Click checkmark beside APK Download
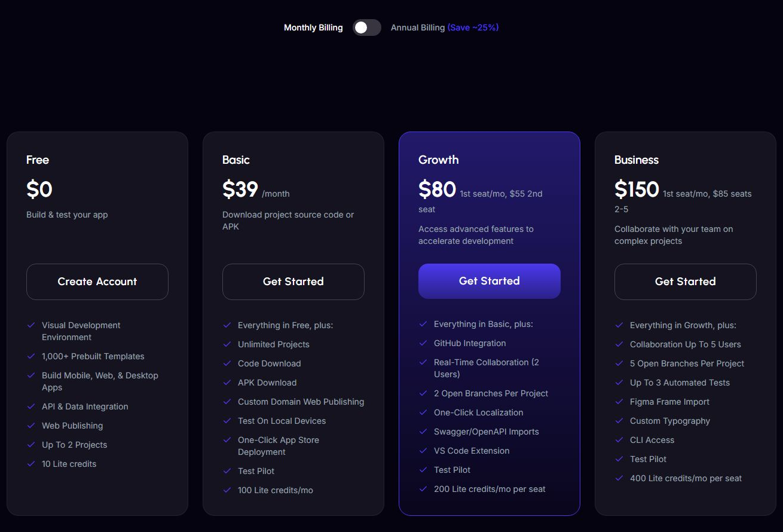783x532 pixels. point(227,383)
